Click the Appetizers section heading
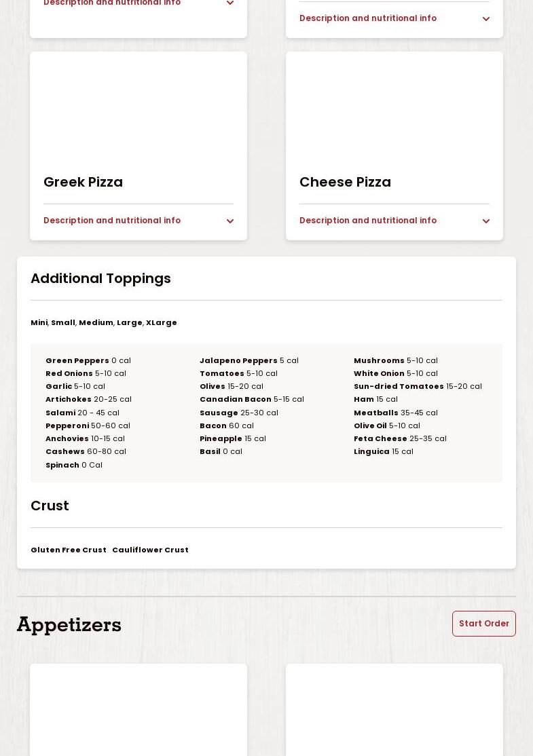 [69, 624]
